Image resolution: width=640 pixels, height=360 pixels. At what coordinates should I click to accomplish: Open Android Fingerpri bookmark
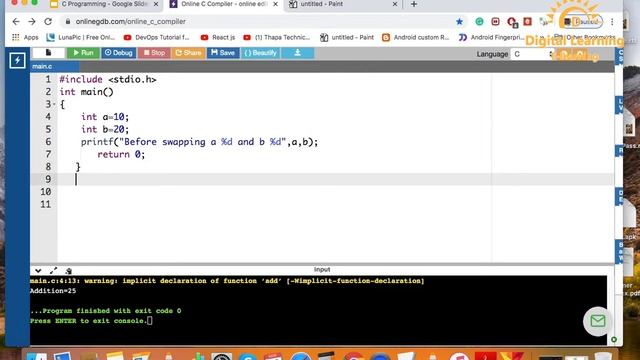[x=491, y=38]
